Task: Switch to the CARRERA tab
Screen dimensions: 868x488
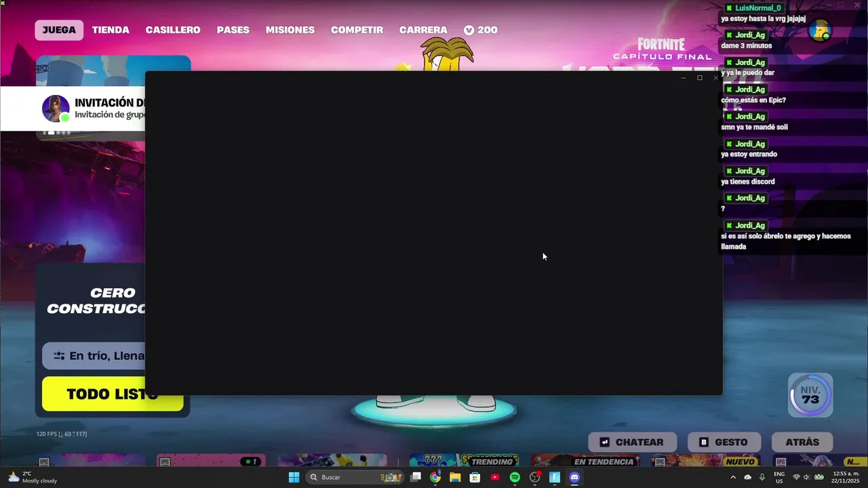Action: point(423,30)
